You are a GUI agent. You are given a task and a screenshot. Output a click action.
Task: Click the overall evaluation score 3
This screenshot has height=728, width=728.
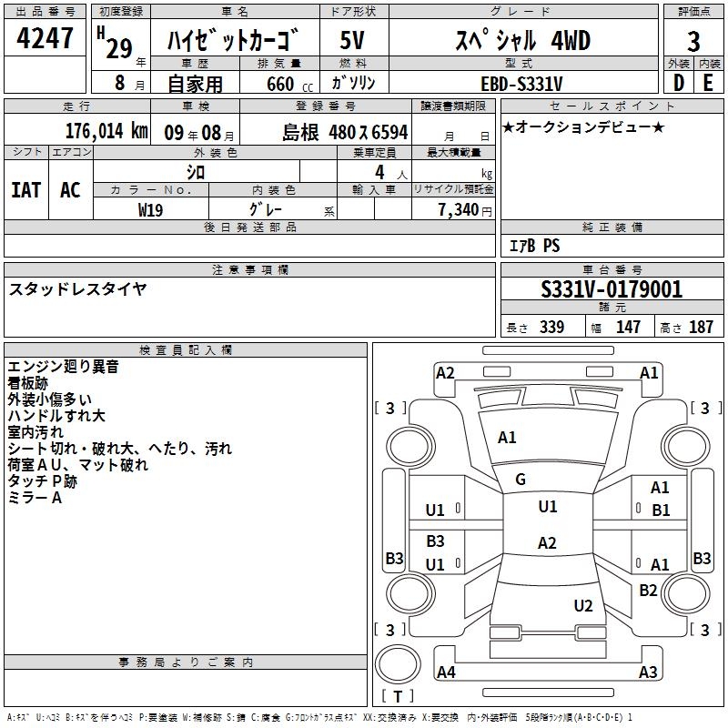[x=693, y=41]
